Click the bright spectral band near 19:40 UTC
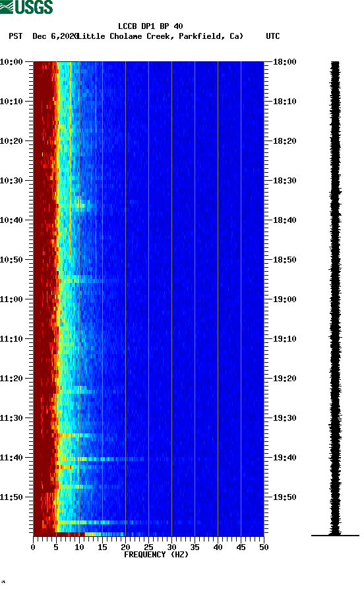Viewport: 364px width, 589px height. (100, 459)
